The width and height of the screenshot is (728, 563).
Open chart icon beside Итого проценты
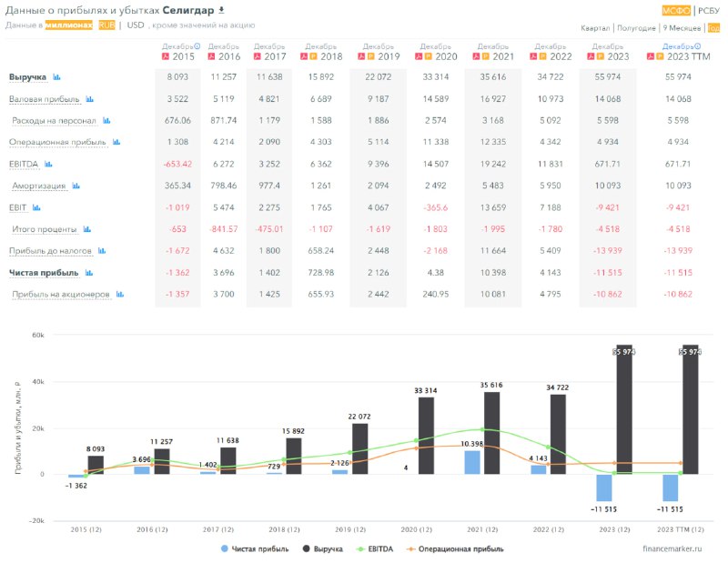pos(86,229)
